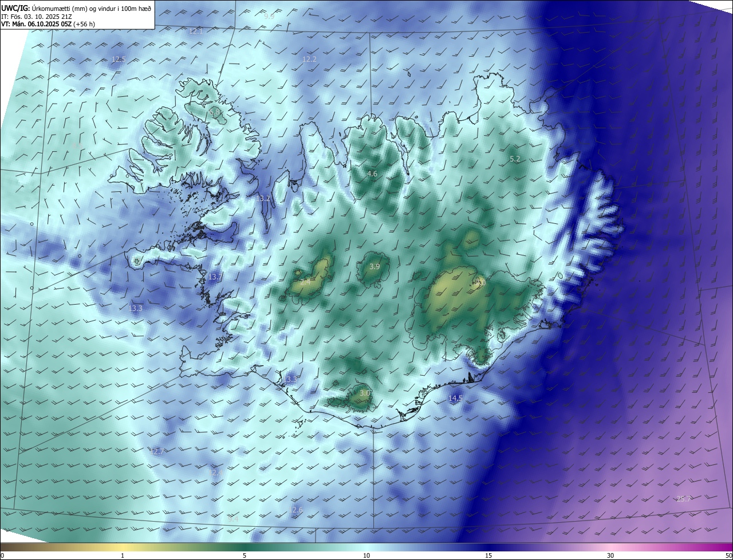The width and height of the screenshot is (733, 560).
Task: Click the 'VT: Mán. 06.10.2025 05Z' line
Action: pos(48,25)
